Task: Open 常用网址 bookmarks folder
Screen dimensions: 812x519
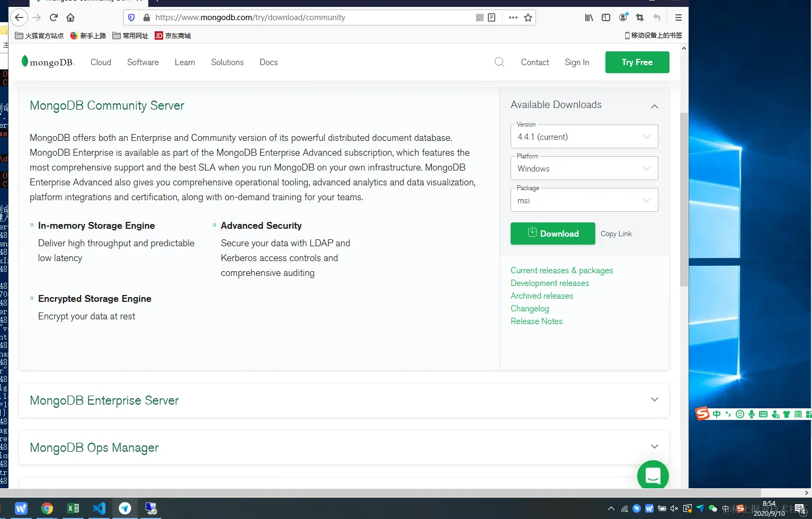Action: tap(130, 35)
